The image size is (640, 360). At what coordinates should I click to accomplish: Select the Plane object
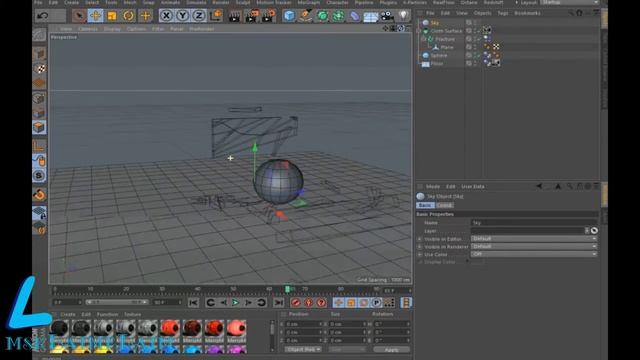tap(447, 47)
